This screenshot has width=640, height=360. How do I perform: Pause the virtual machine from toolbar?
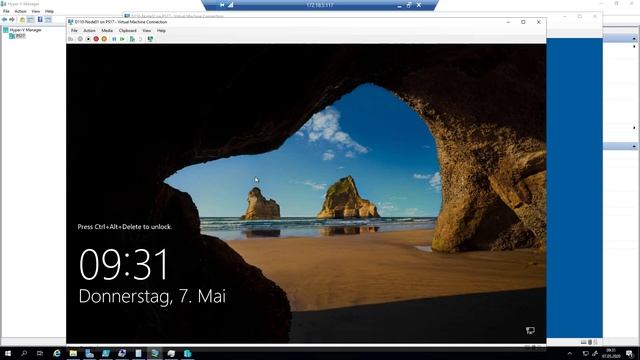click(114, 39)
